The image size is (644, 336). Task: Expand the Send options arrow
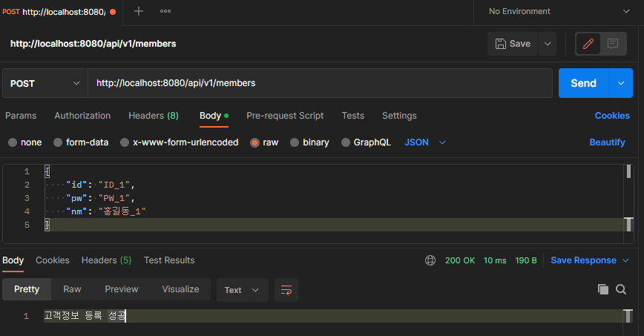pos(621,83)
